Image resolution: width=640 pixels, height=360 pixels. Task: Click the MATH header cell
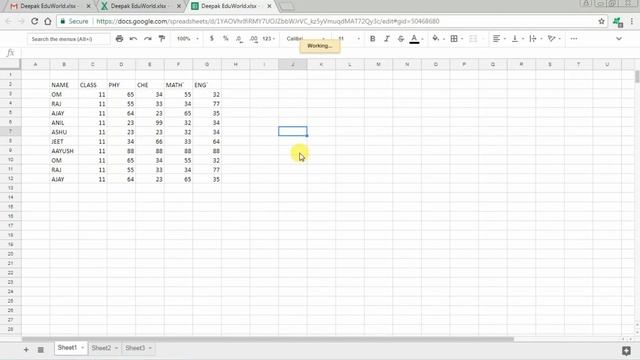178,85
